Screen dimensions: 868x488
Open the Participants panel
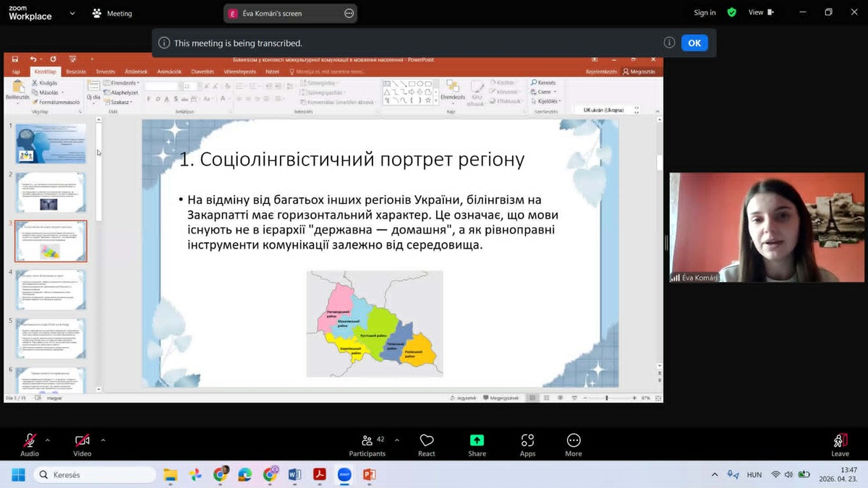(x=367, y=444)
